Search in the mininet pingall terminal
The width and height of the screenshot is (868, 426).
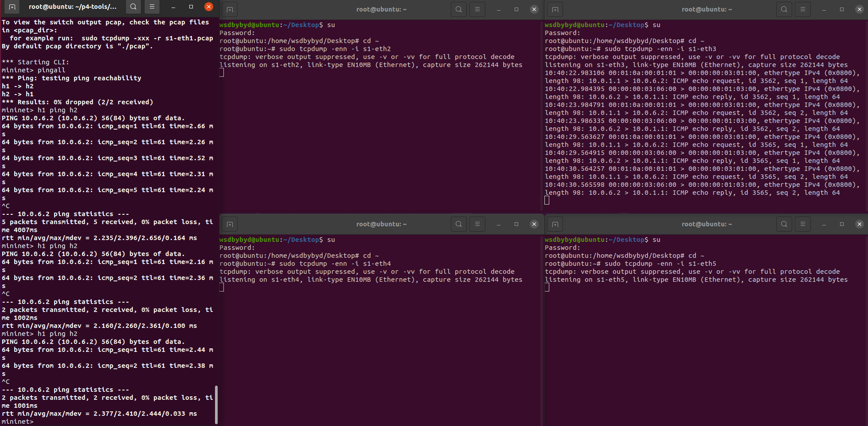133,7
